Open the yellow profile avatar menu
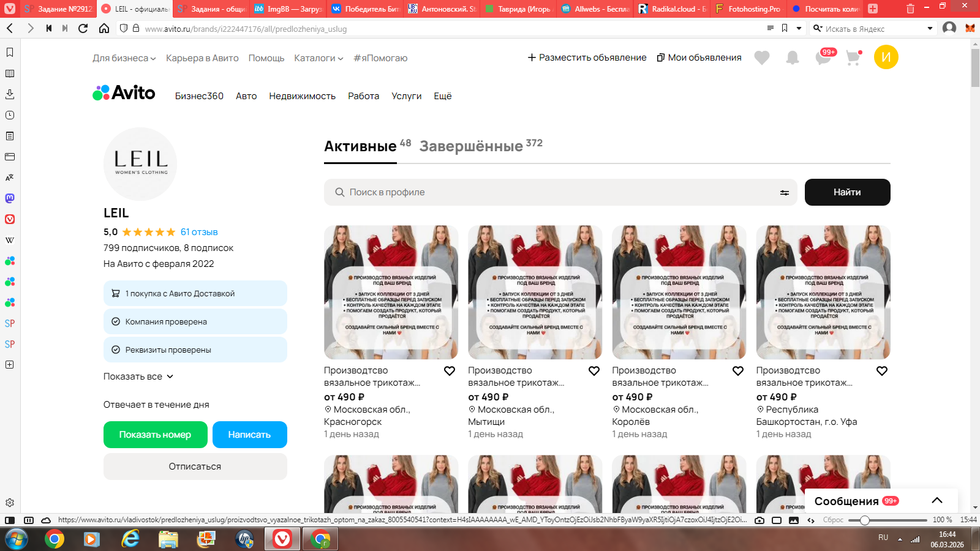This screenshot has width=980, height=551. [x=886, y=58]
